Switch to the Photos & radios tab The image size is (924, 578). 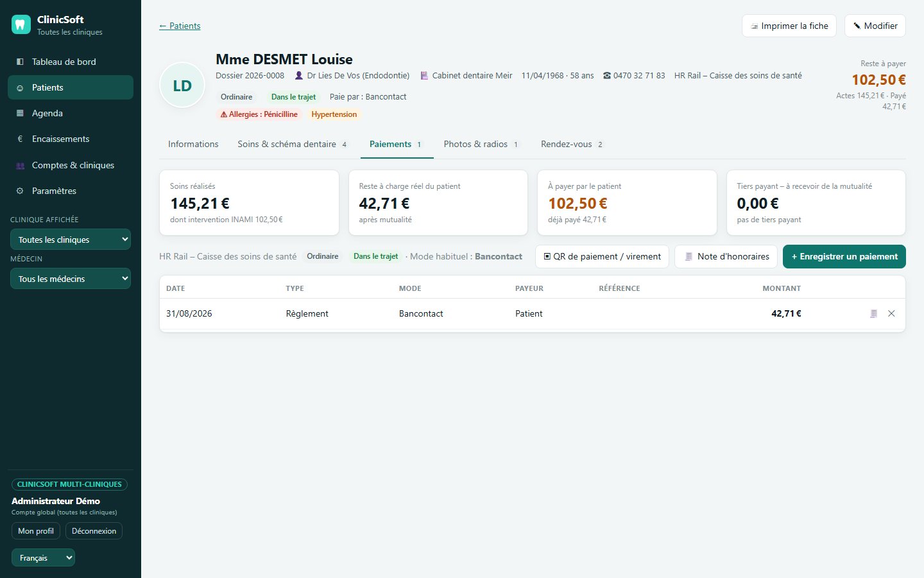481,144
